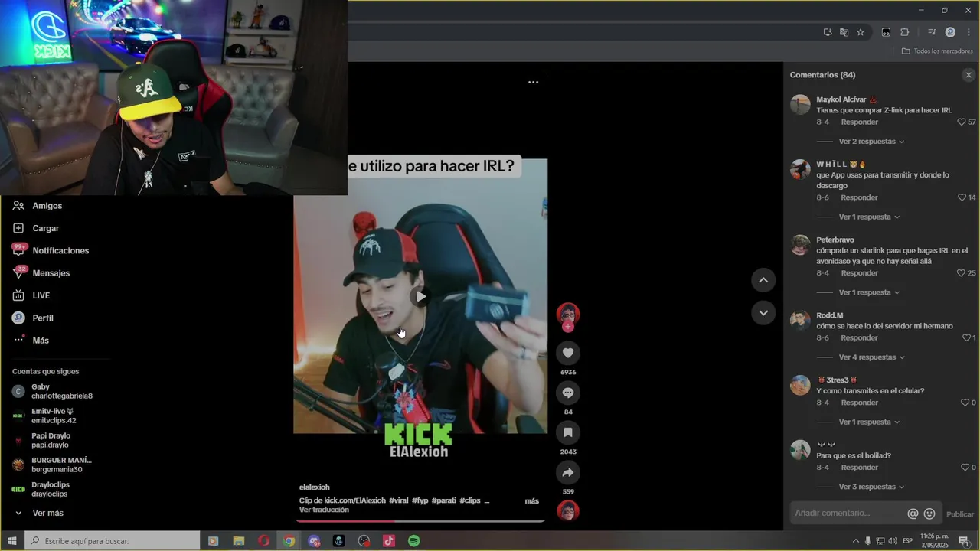Viewport: 980px width, 551px height.
Task: Like the 'Para que es el holilad?' comment
Action: [965, 468]
